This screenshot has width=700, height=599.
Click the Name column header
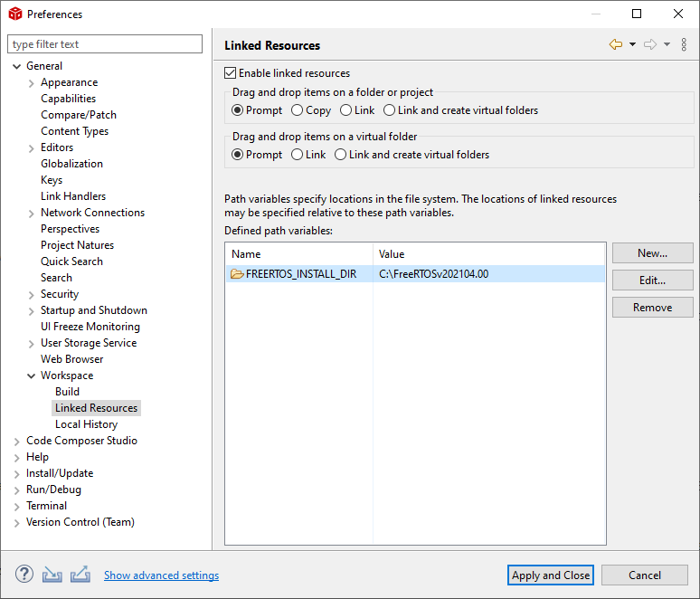click(x=299, y=254)
